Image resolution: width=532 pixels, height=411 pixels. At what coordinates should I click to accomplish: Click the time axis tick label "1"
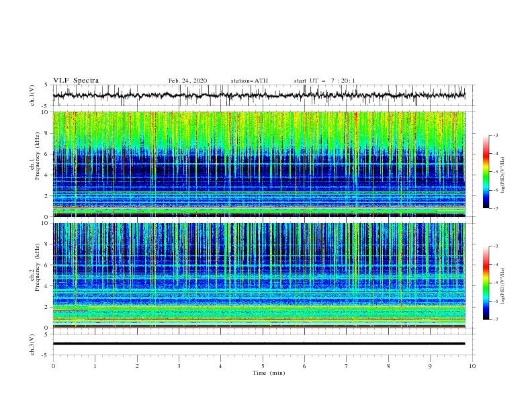[95, 366]
